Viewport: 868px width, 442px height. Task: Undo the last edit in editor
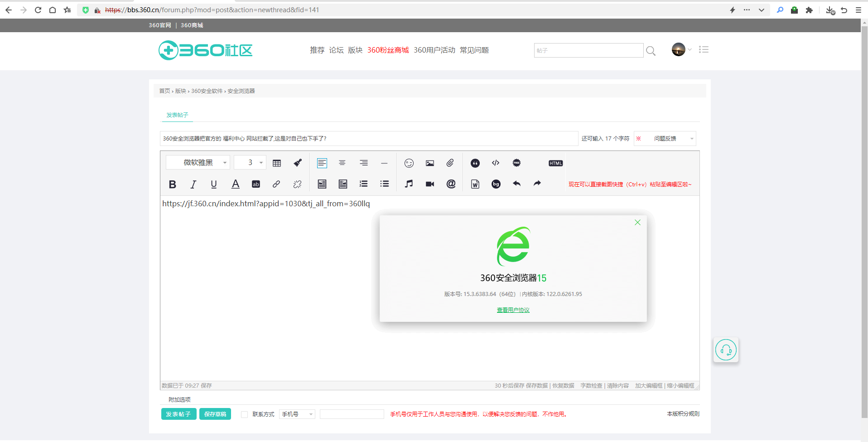pos(517,184)
